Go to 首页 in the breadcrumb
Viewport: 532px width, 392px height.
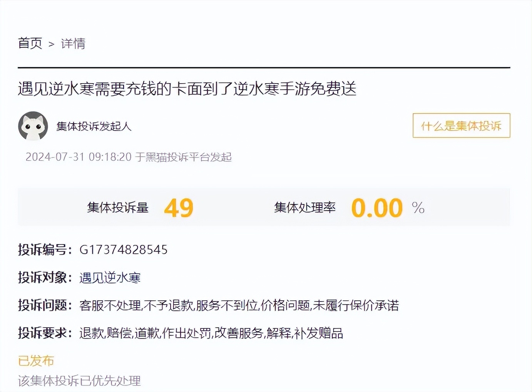click(x=30, y=43)
